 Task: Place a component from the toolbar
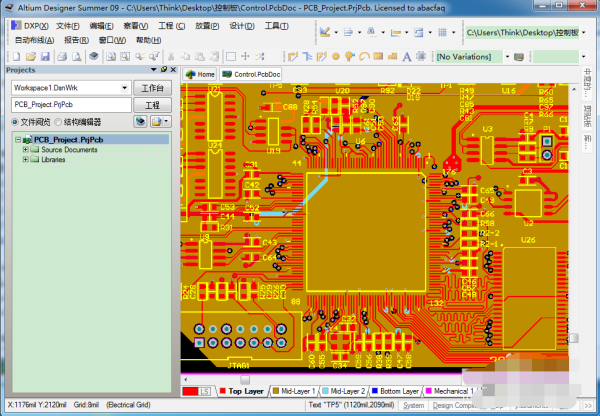[x=421, y=57]
